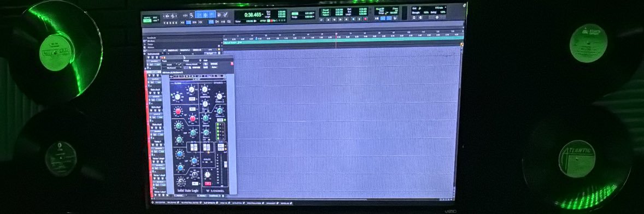Click the Safe button in plugin header

click(x=206, y=67)
